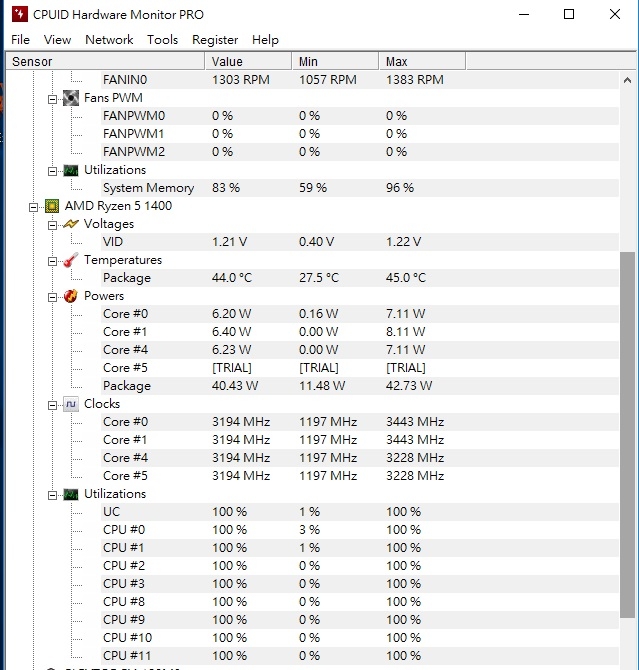The image size is (639, 670).
Task: Select the Clocks Core #0 row
Action: click(x=359, y=422)
